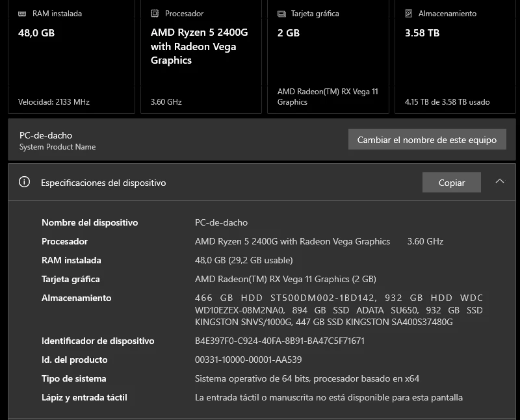Click the Procesador chip icon
The width and height of the screenshot is (520, 420).
(155, 13)
